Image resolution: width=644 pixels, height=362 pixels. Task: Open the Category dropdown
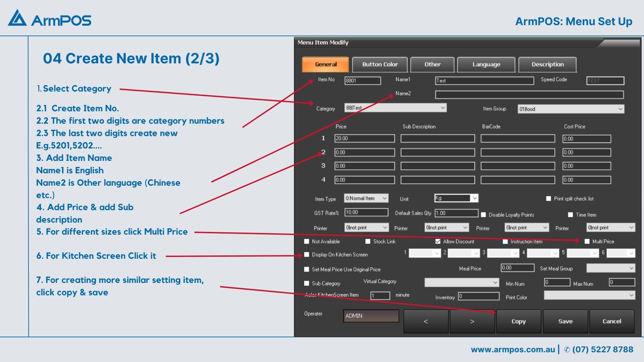point(443,108)
